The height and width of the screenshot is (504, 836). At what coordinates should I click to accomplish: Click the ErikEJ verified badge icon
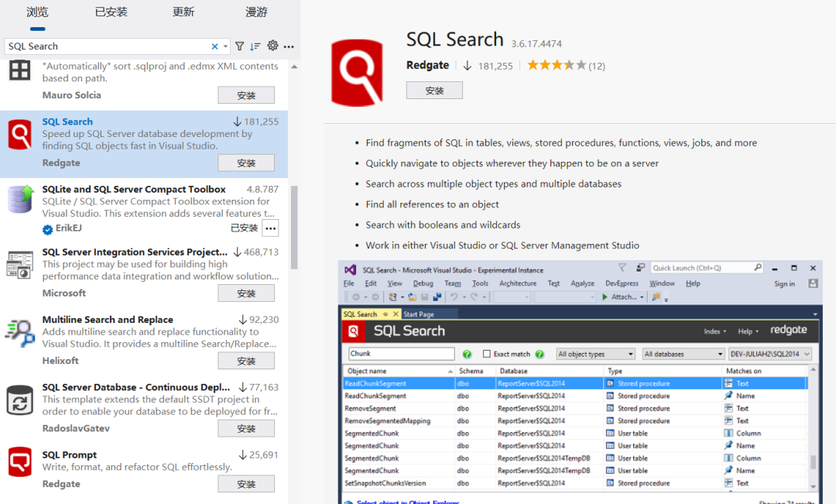47,229
